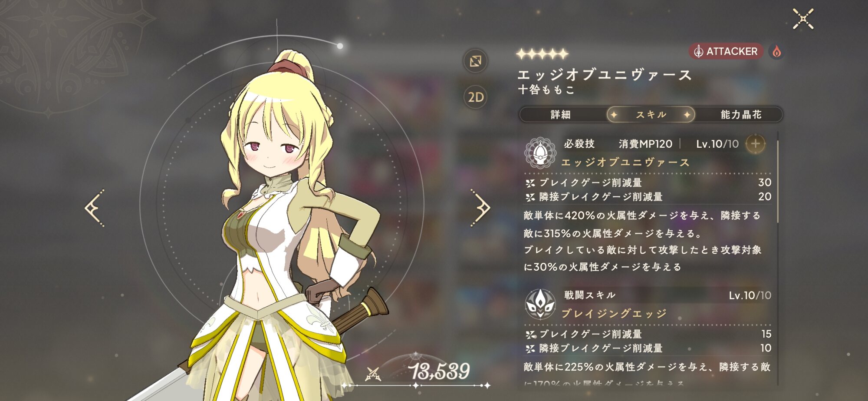Tap the plus button beside Lv.10/10
868x401 pixels.
(756, 144)
